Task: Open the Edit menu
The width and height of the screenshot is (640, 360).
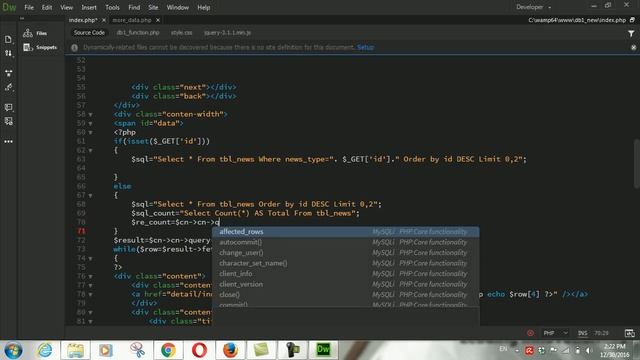Action: point(47,7)
